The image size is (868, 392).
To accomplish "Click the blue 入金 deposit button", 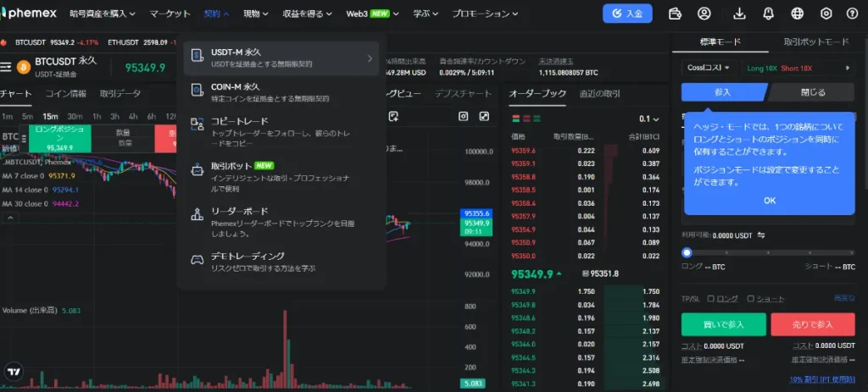I will pos(627,14).
